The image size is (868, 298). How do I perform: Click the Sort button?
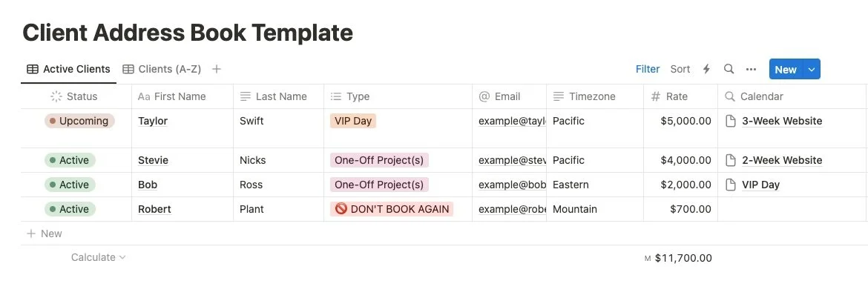coord(680,69)
